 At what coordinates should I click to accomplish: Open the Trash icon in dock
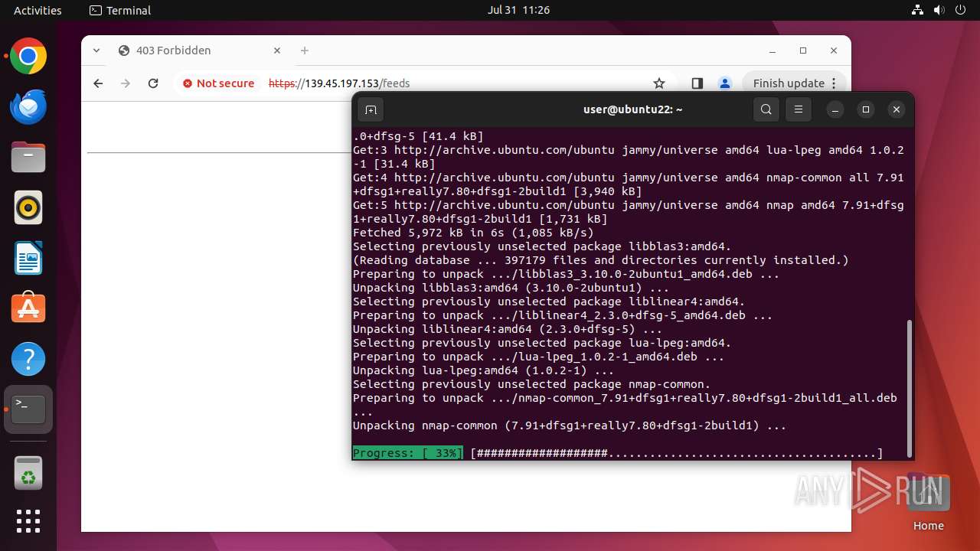click(x=28, y=472)
